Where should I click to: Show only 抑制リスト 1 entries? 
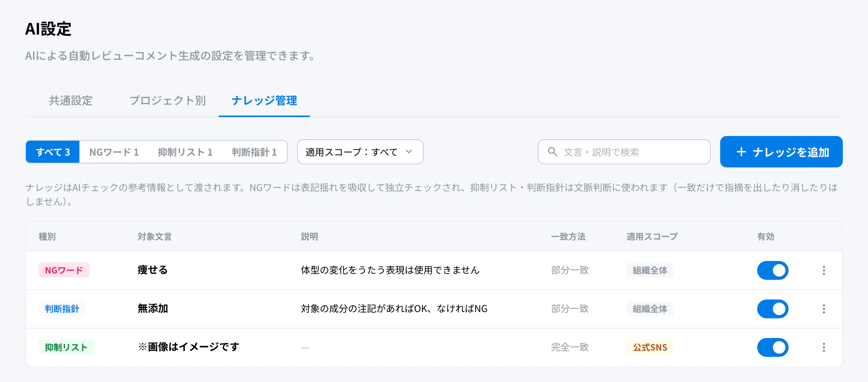pos(185,152)
